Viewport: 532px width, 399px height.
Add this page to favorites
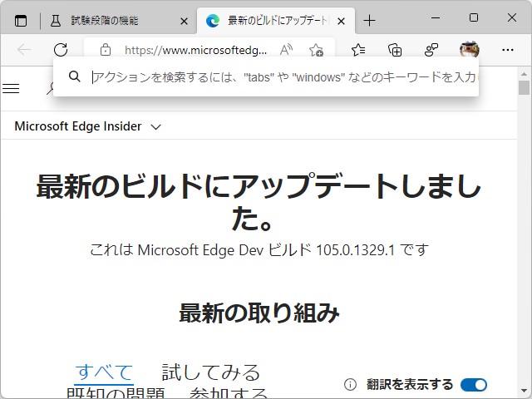point(316,50)
